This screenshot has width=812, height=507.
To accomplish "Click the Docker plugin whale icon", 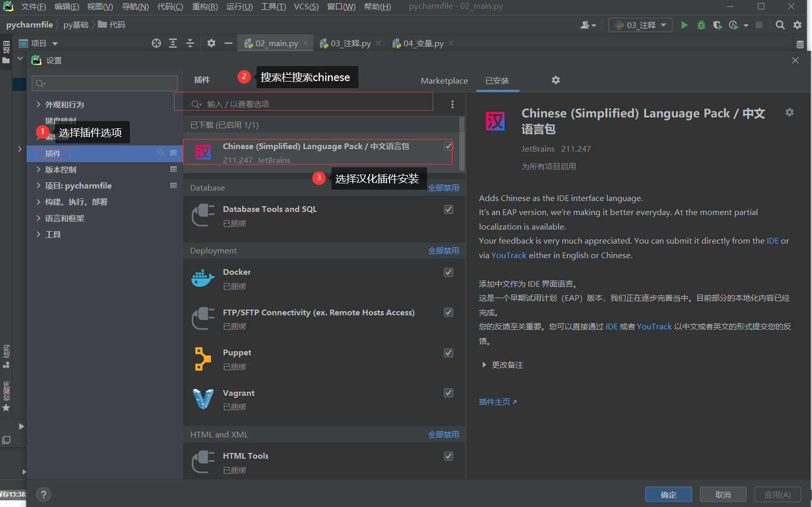I will 203,278.
